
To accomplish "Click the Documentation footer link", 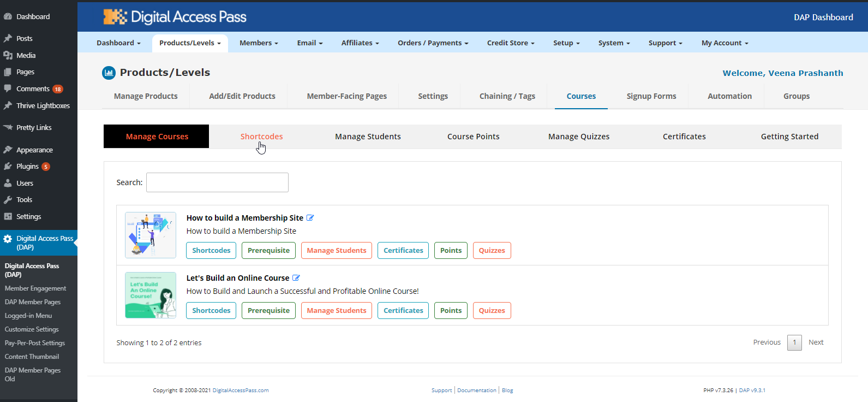I will tap(477, 391).
